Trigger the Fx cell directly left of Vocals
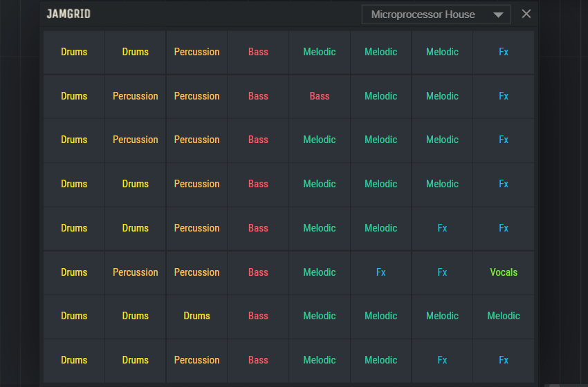The image size is (588, 387). click(x=442, y=272)
